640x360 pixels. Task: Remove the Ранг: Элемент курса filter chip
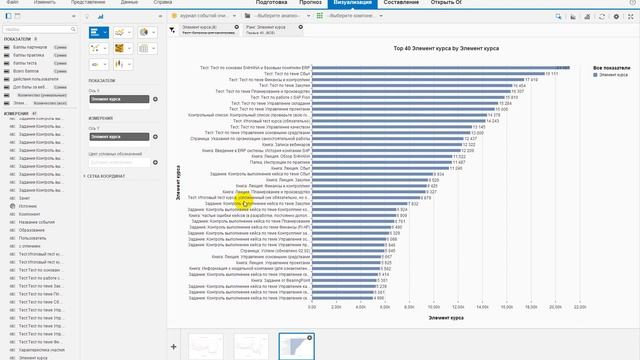coord(301,27)
